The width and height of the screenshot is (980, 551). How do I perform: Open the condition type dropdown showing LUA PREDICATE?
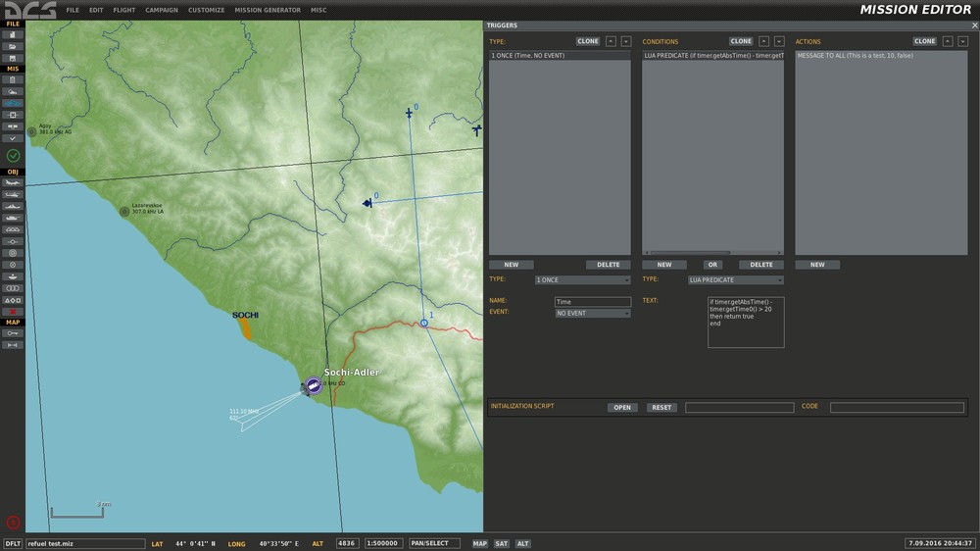point(735,280)
